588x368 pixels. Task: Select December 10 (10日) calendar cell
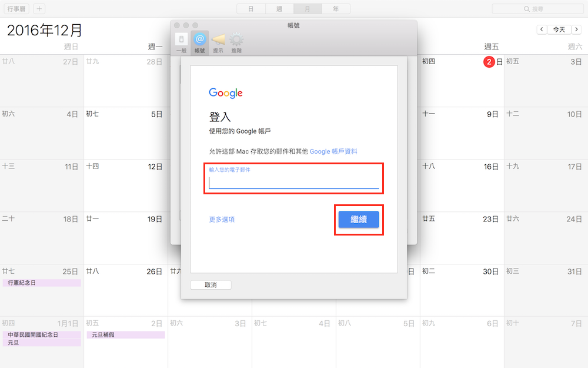(546, 133)
